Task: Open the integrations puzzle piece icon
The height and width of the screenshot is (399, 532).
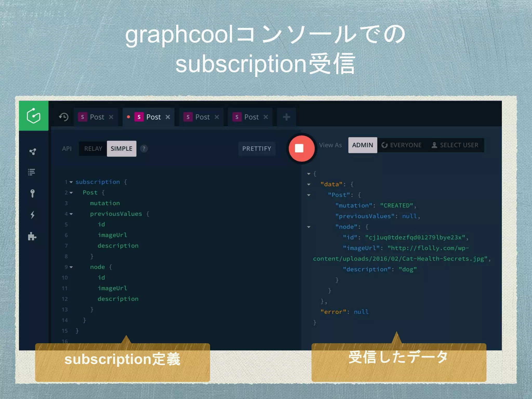Action: click(32, 236)
